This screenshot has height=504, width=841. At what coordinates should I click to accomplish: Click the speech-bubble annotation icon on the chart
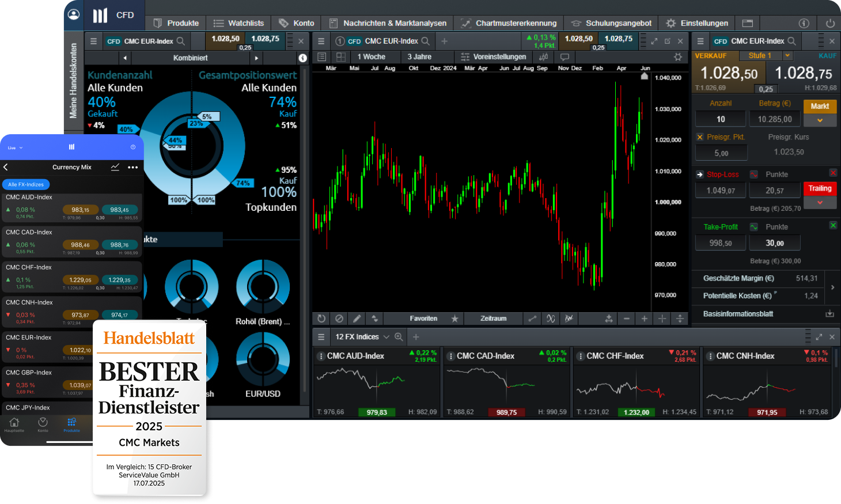[x=565, y=57]
